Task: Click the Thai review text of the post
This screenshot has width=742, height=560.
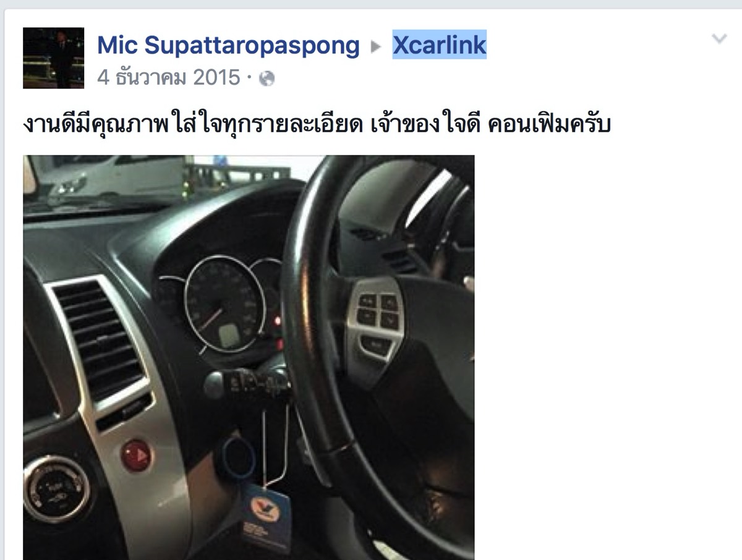Action: 317,125
